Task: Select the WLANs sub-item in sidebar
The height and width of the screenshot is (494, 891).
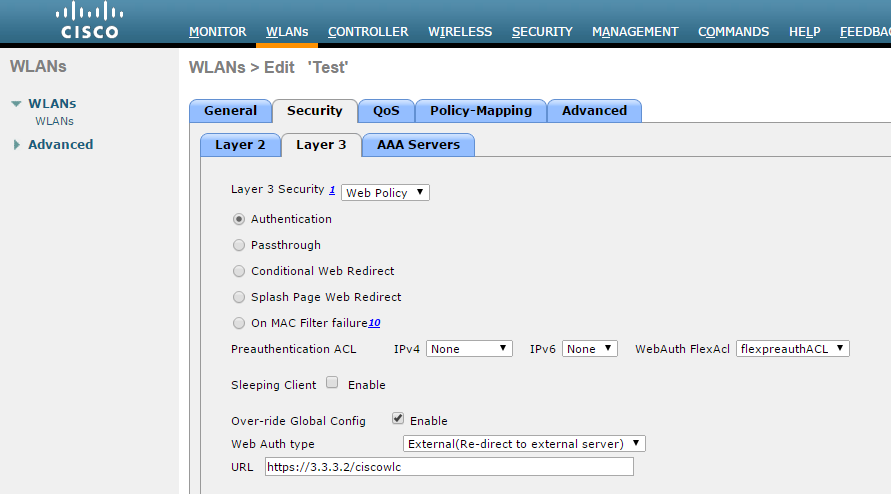Action: [x=55, y=121]
